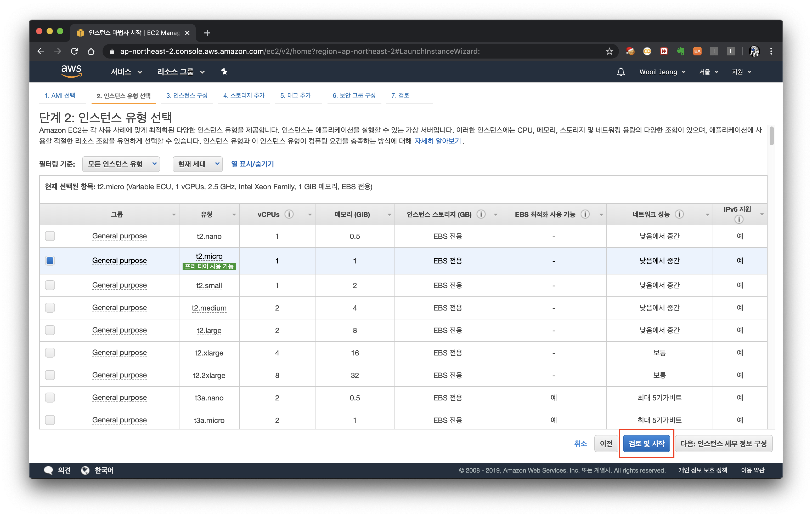Viewport: 812px width, 517px height.
Task: Open the 지원 support dropdown
Action: [741, 72]
